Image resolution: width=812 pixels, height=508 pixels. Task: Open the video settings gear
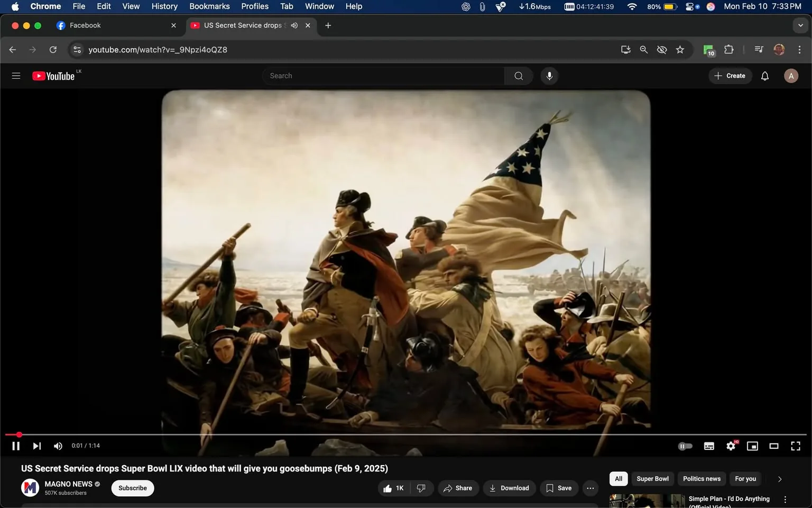coord(731,446)
